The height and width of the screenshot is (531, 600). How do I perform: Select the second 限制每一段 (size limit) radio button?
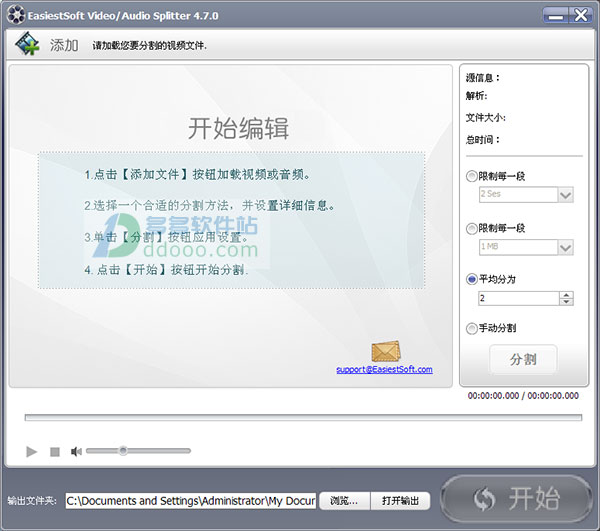click(x=471, y=228)
